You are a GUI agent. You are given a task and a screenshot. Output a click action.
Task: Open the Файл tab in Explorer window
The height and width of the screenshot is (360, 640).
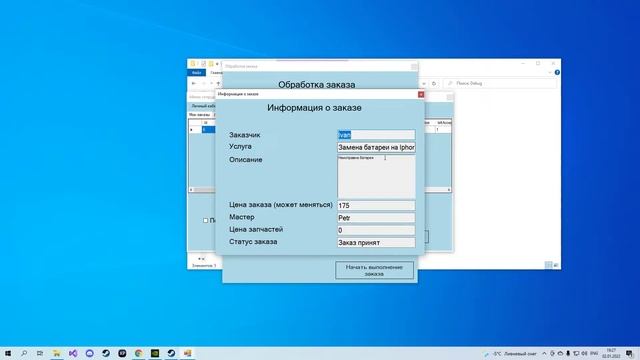(196, 73)
